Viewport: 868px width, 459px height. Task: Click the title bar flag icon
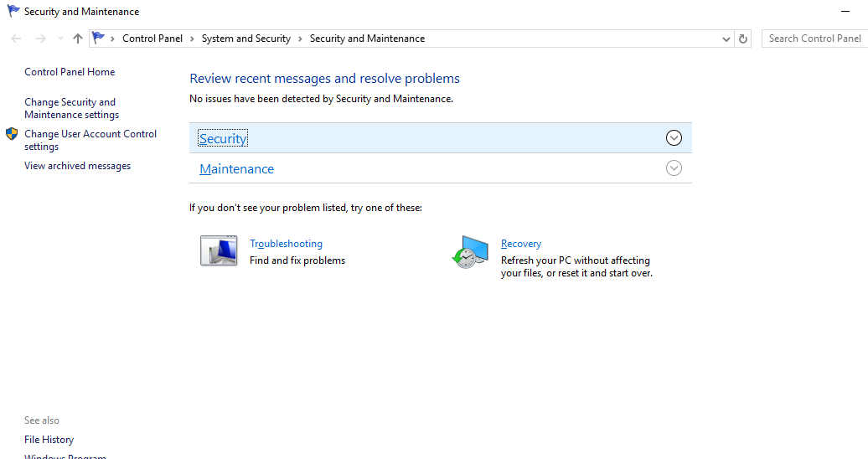(13, 11)
